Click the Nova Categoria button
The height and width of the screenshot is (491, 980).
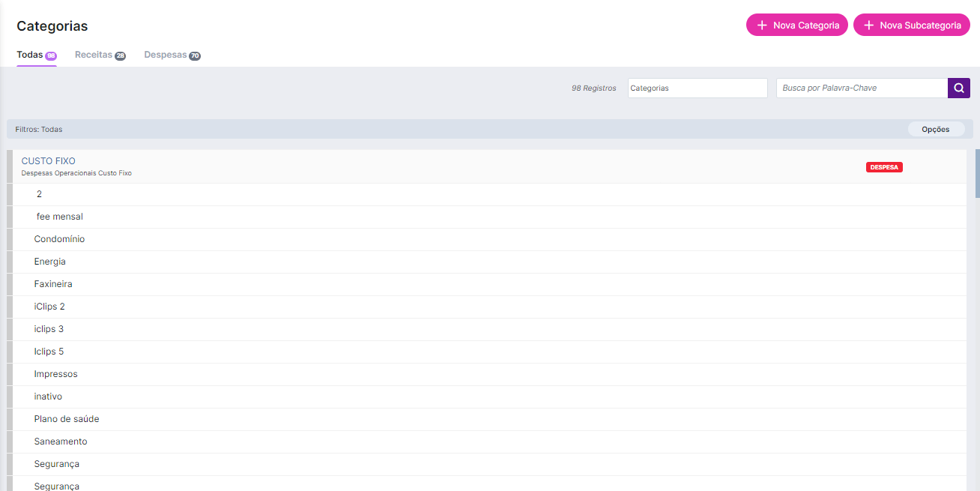(796, 25)
